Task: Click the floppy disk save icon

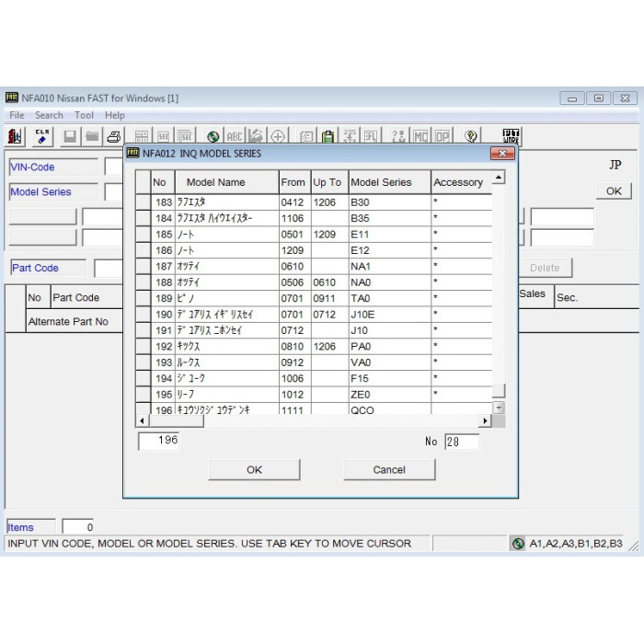Action: [70, 136]
